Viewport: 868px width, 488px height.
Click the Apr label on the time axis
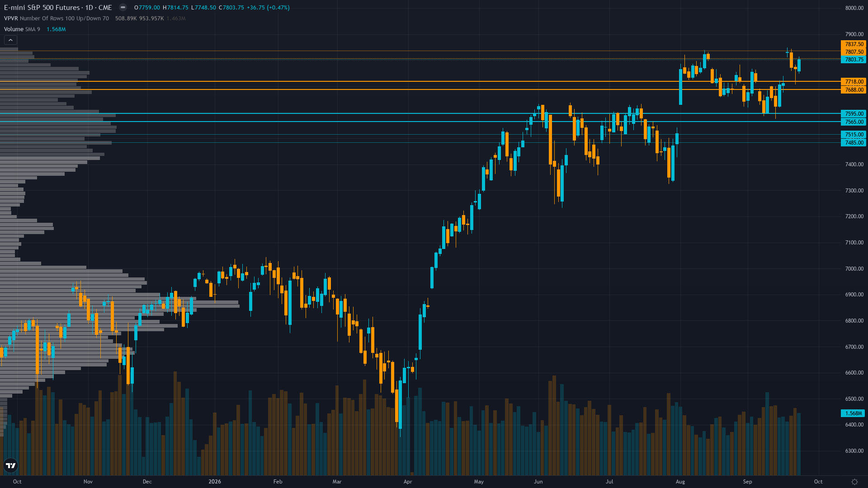pos(408,482)
